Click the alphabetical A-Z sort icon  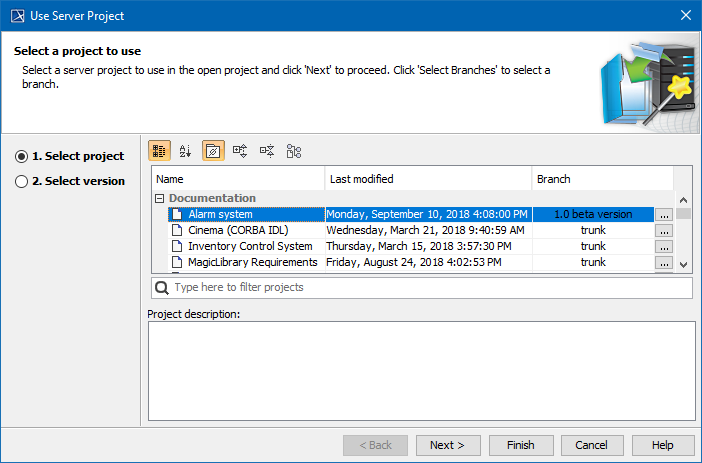(185, 151)
